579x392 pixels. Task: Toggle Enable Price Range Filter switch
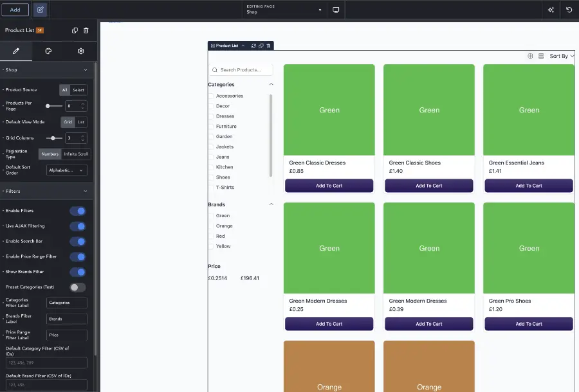coord(78,256)
